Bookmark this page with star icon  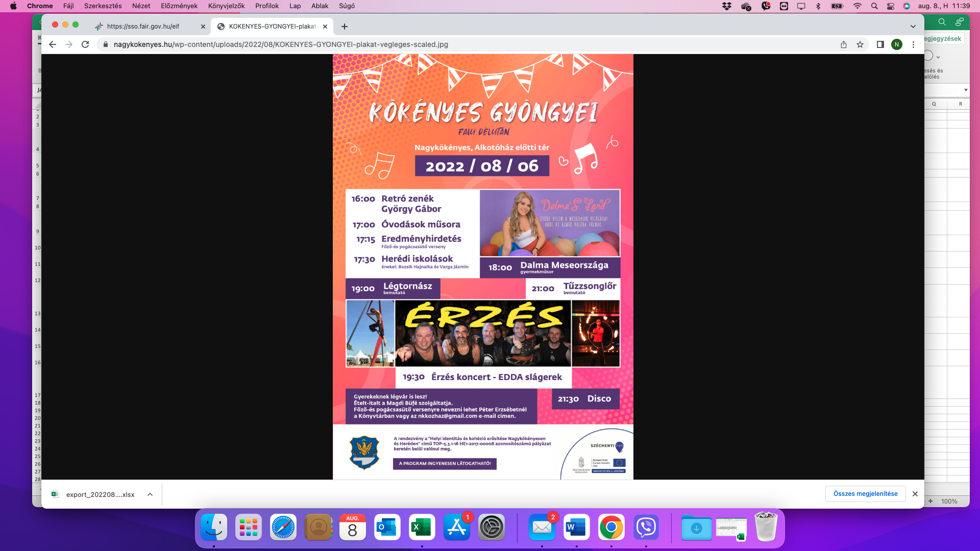[860, 44]
